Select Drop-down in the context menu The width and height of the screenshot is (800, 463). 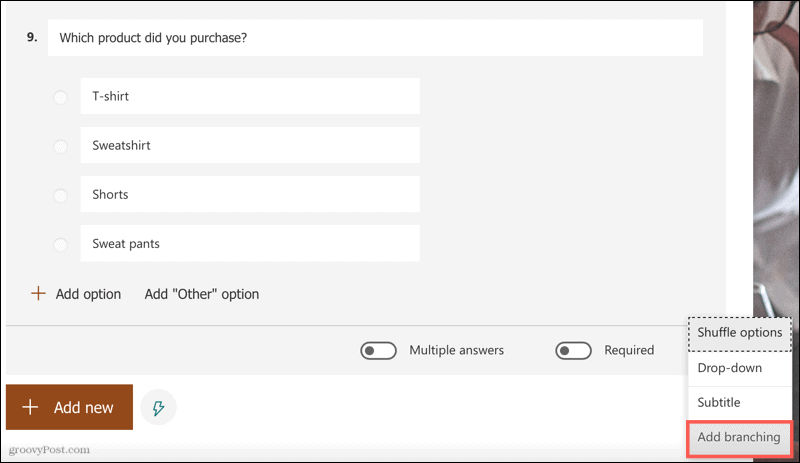[x=729, y=368]
